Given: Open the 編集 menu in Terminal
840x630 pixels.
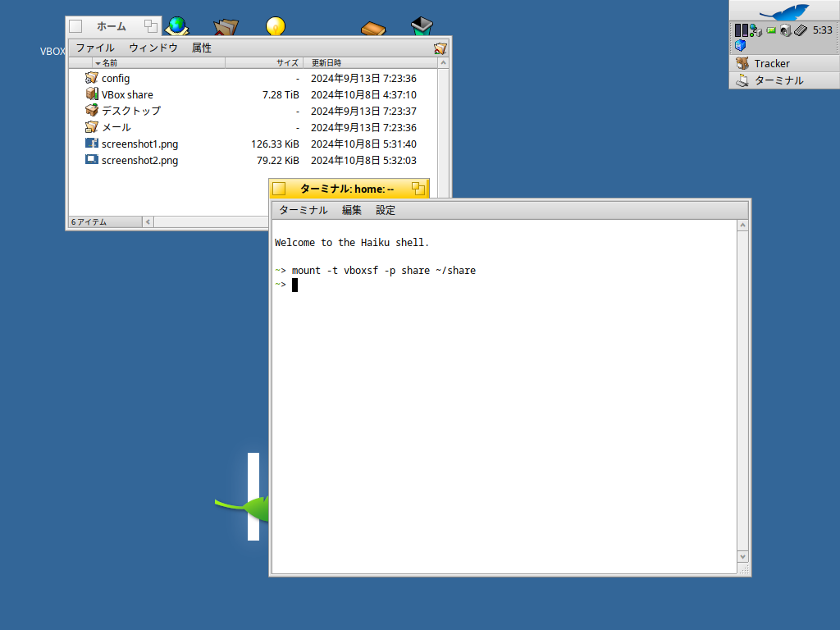Looking at the screenshot, I should [x=352, y=210].
